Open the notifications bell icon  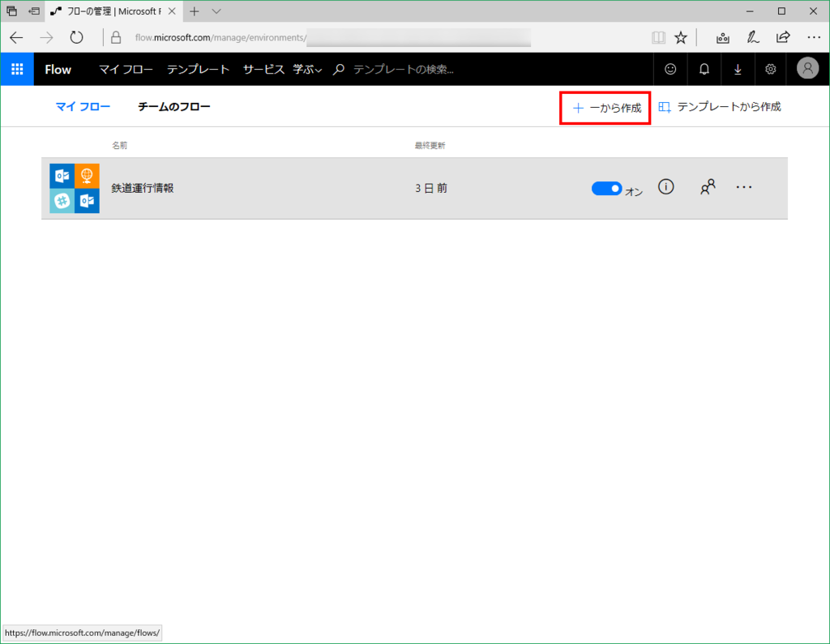tap(704, 69)
